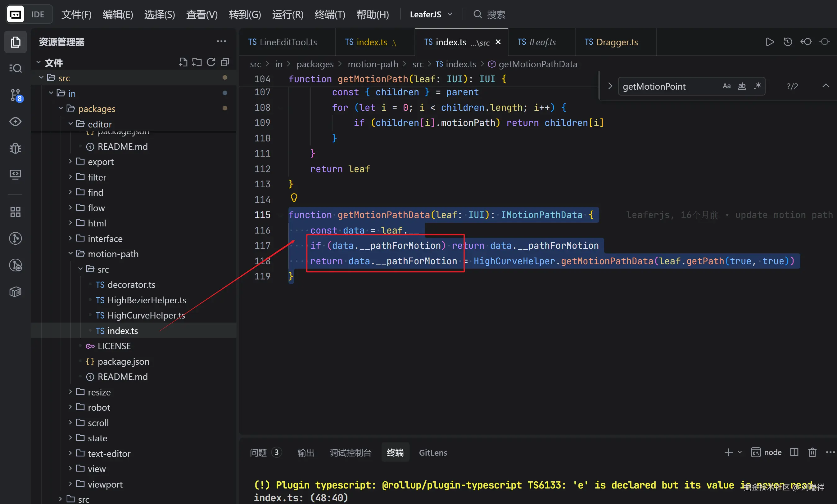Toggle match case in find box
837x504 pixels.
point(726,86)
